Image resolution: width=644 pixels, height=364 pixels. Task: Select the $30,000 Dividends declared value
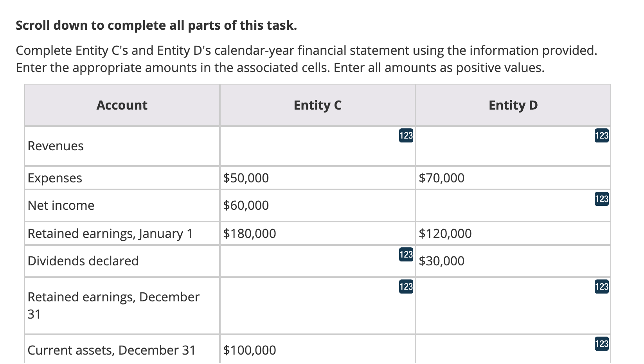(x=442, y=261)
